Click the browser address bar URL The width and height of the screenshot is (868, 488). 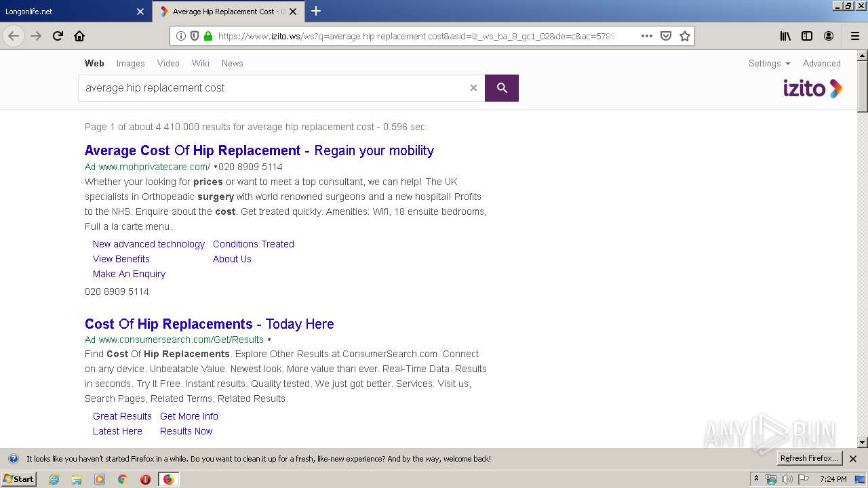[x=417, y=36]
